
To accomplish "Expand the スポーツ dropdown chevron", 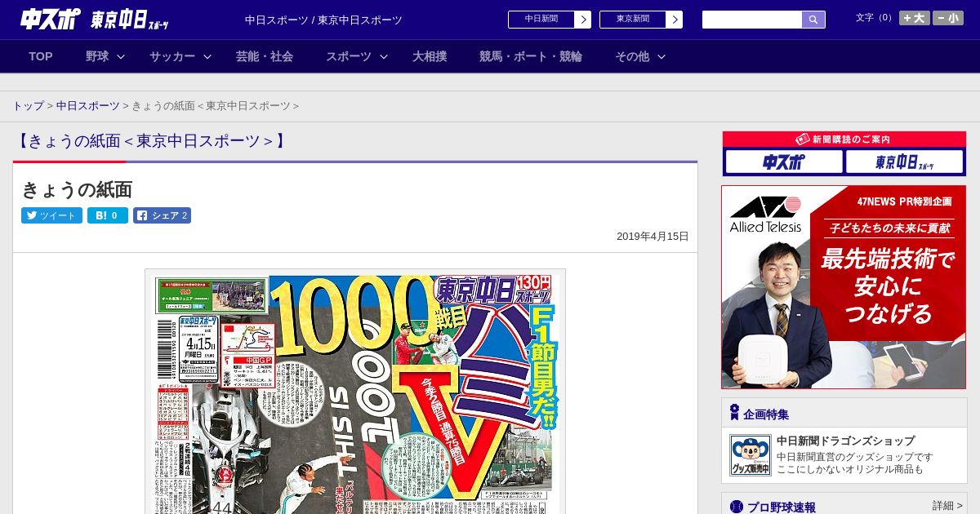I will coord(384,56).
